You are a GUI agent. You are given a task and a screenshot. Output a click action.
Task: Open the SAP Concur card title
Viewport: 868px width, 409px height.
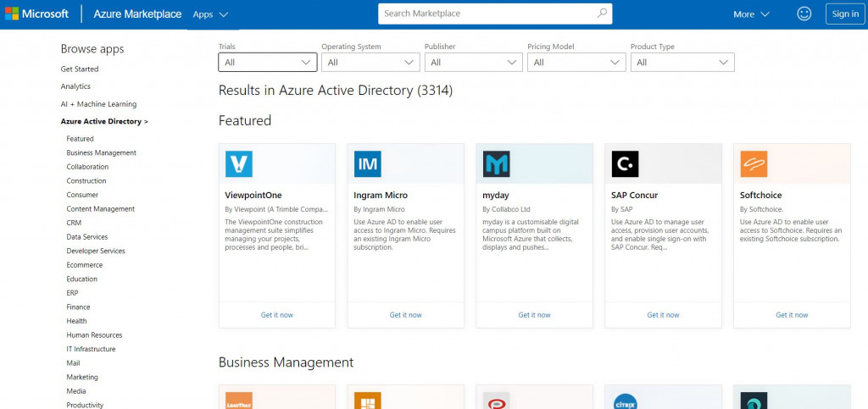point(634,195)
